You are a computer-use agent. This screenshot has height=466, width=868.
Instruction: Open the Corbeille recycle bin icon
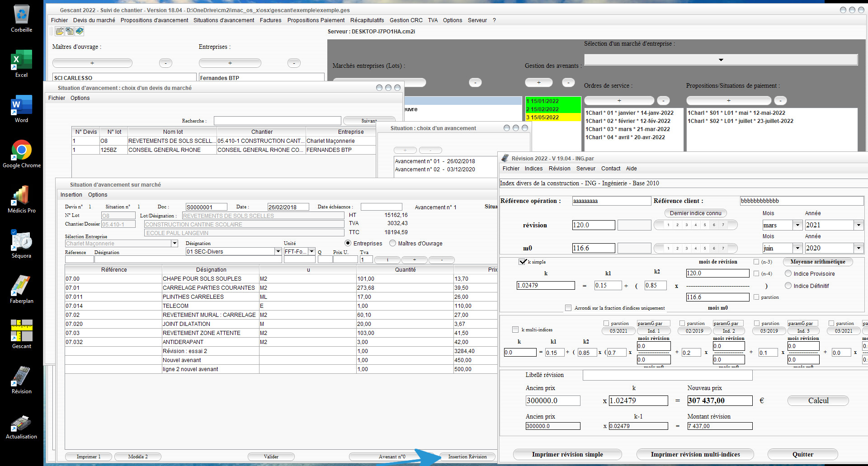point(22,19)
